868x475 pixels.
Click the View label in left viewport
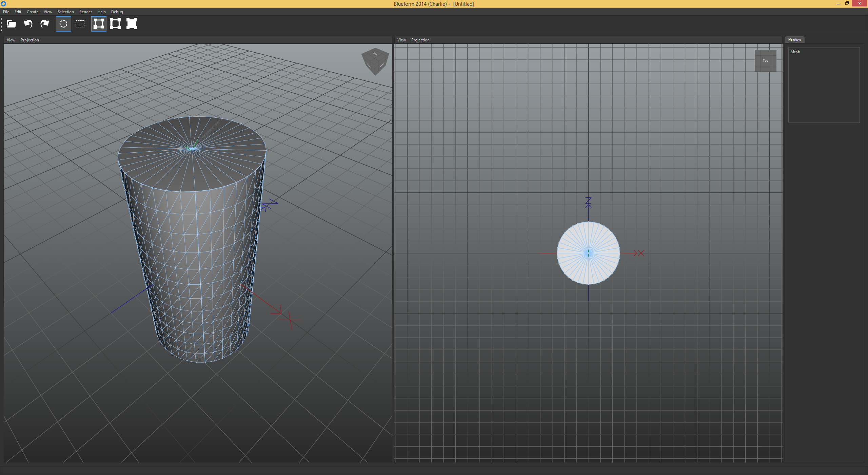pyautogui.click(x=11, y=40)
